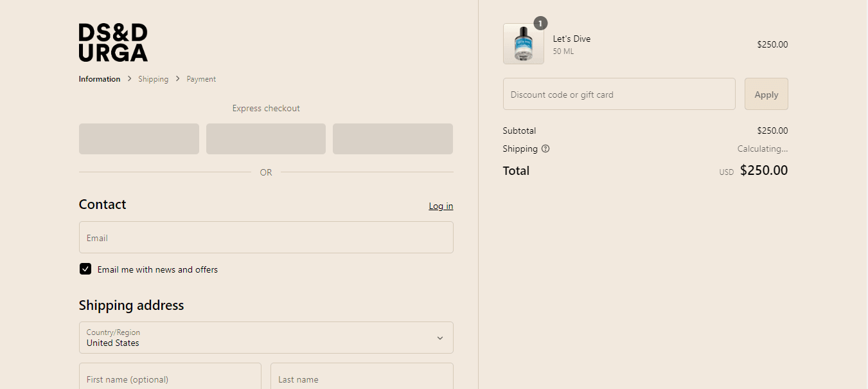Image resolution: width=868 pixels, height=389 pixels.
Task: Go to the Shipping breadcrumb step
Action: tap(154, 79)
